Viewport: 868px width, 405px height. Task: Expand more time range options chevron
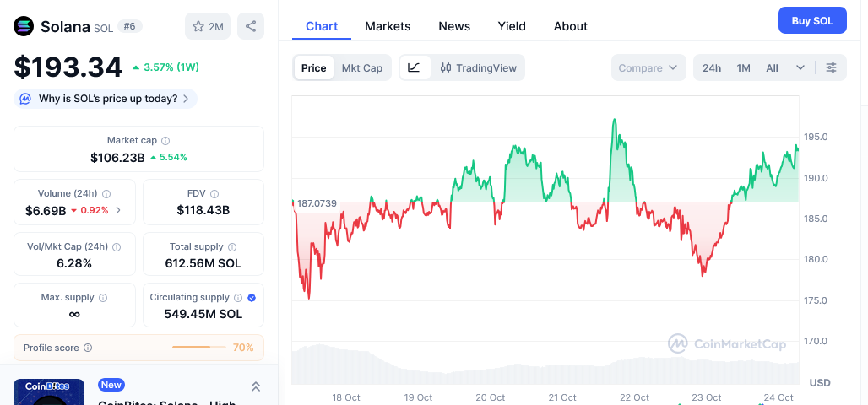[800, 67]
